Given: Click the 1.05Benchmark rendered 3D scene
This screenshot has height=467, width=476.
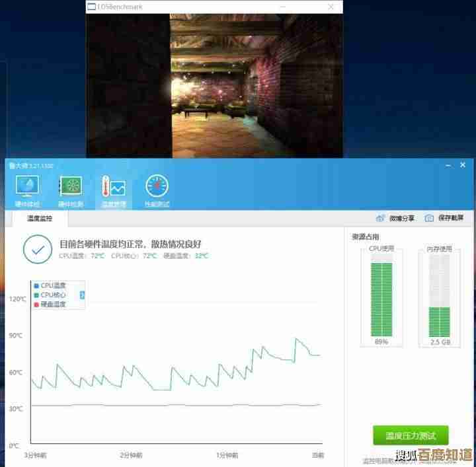Looking at the screenshot, I should [x=214, y=86].
